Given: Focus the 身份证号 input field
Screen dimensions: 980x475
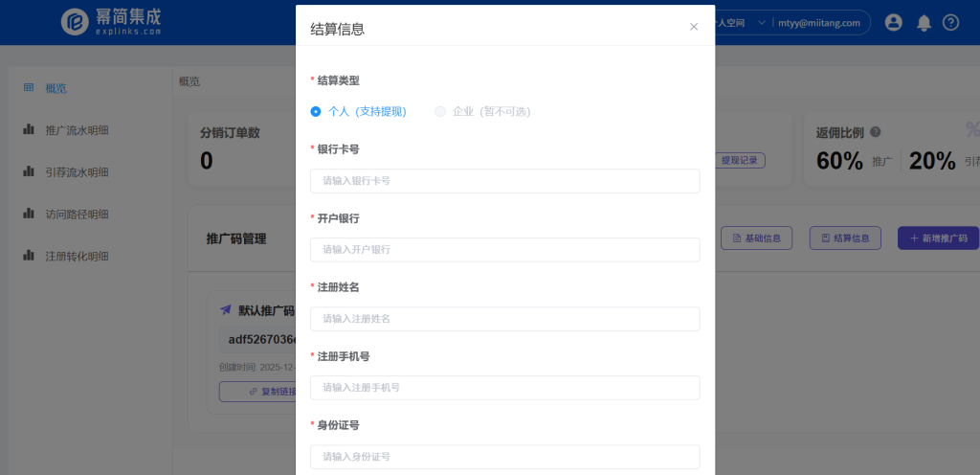Looking at the screenshot, I should [x=505, y=457].
